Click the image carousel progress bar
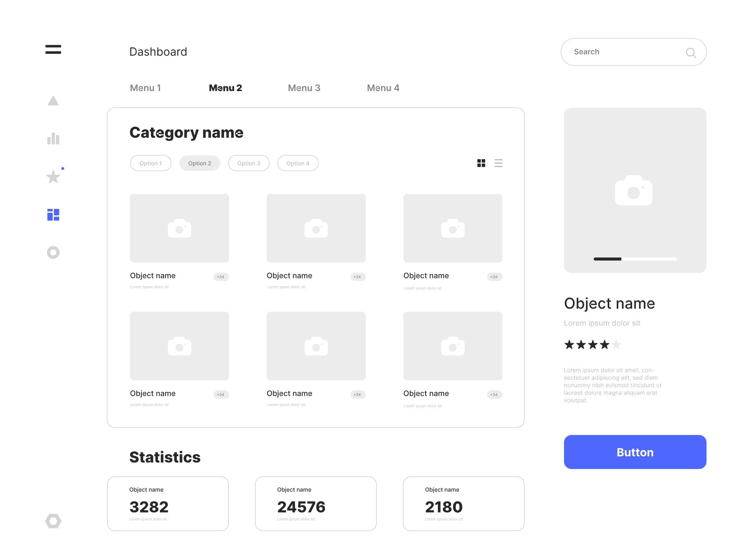The image size is (753, 560). coord(635,259)
